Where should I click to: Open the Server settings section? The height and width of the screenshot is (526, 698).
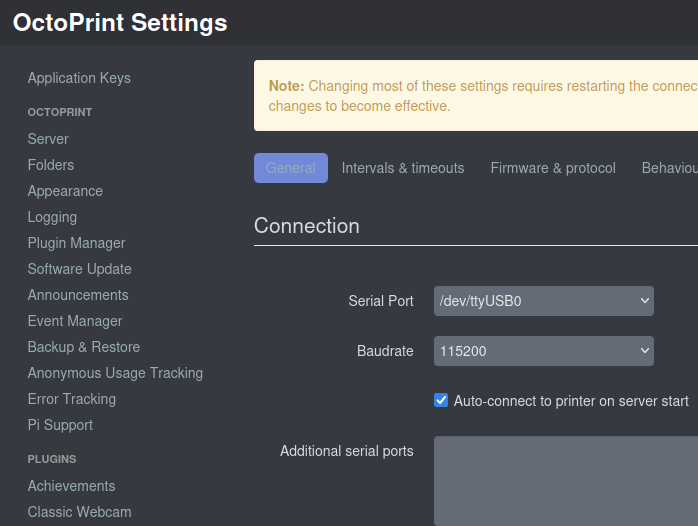click(x=48, y=139)
